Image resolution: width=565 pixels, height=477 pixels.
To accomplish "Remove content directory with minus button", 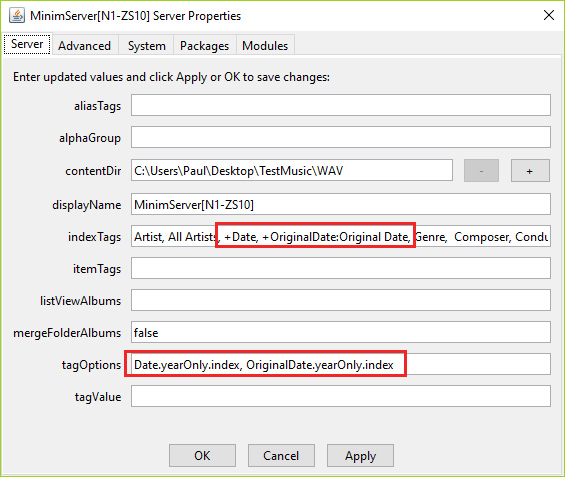I will click(481, 171).
